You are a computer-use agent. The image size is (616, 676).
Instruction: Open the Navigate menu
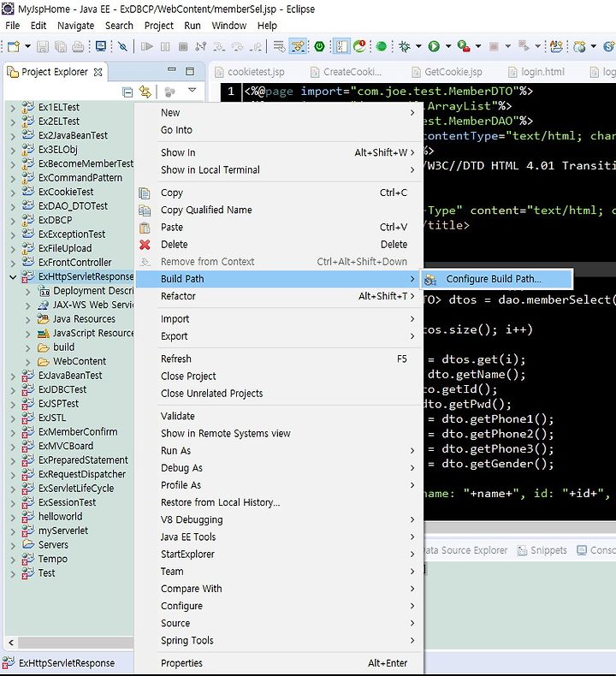76,26
